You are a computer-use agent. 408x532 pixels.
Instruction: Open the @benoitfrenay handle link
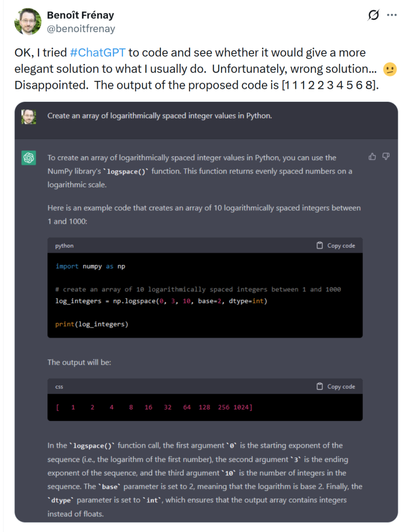[81, 29]
